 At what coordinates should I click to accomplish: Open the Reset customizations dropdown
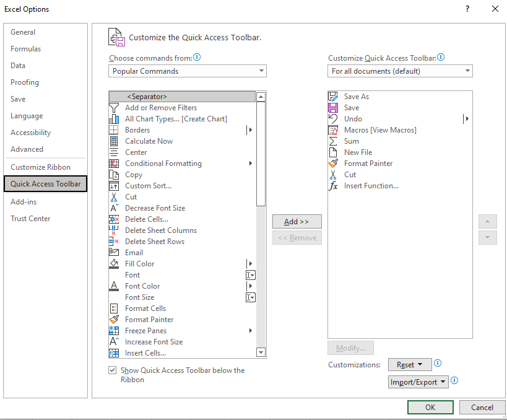click(x=410, y=365)
